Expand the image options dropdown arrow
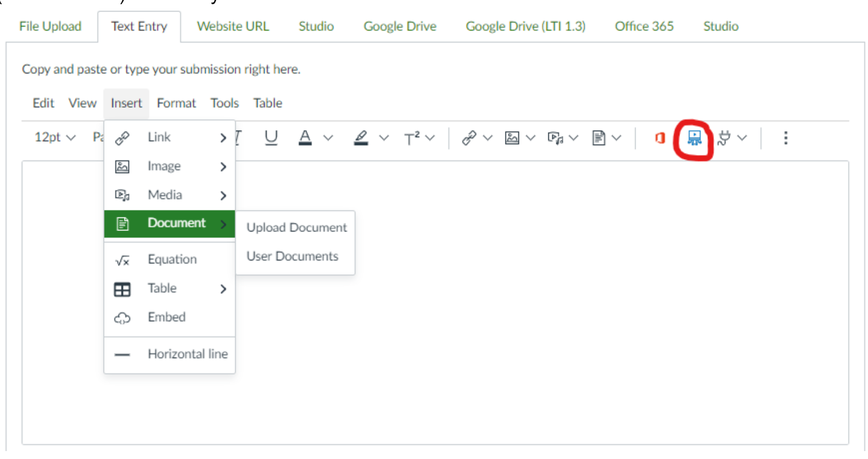The image size is (868, 459). pos(531,138)
